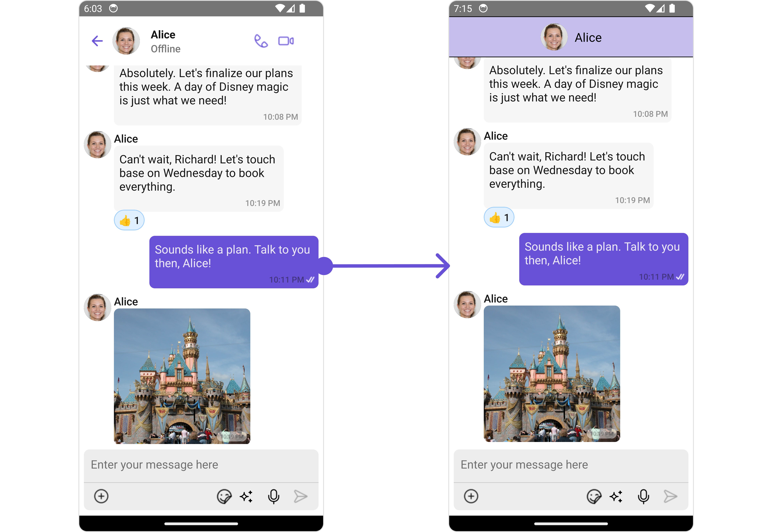Open Alice's header avatar in left phone
The image size is (767, 532).
(x=126, y=41)
